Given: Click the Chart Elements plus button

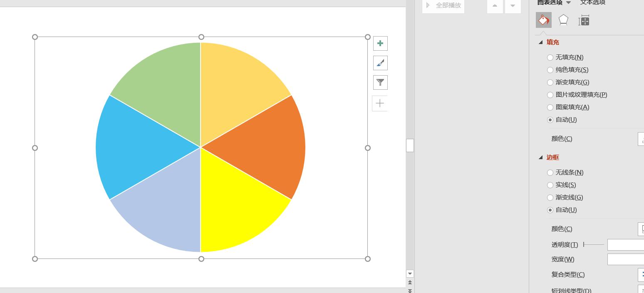Looking at the screenshot, I should pos(380,43).
